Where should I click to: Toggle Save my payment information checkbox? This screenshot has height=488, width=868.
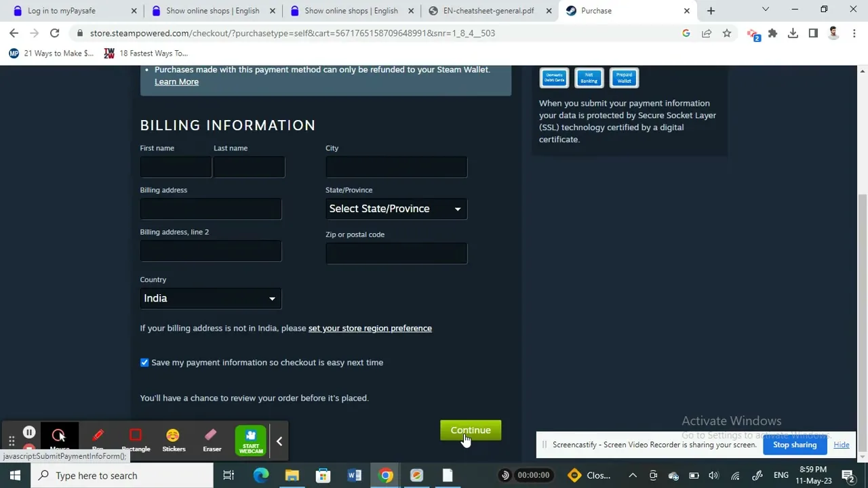tap(144, 363)
